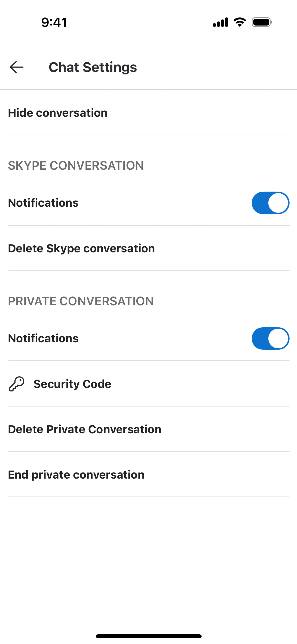
Task: Tap the back arrow in header
Action: [x=17, y=67]
